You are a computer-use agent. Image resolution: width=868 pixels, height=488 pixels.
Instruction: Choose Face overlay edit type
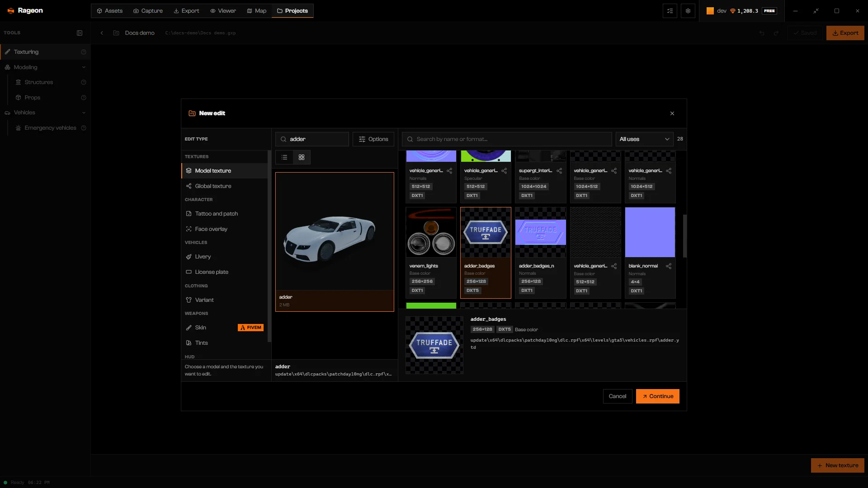224,229
